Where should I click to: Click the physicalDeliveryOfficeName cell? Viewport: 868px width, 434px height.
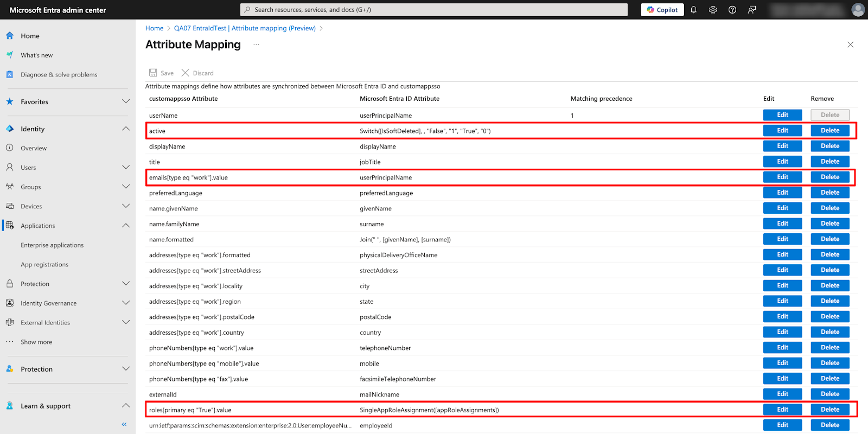398,255
